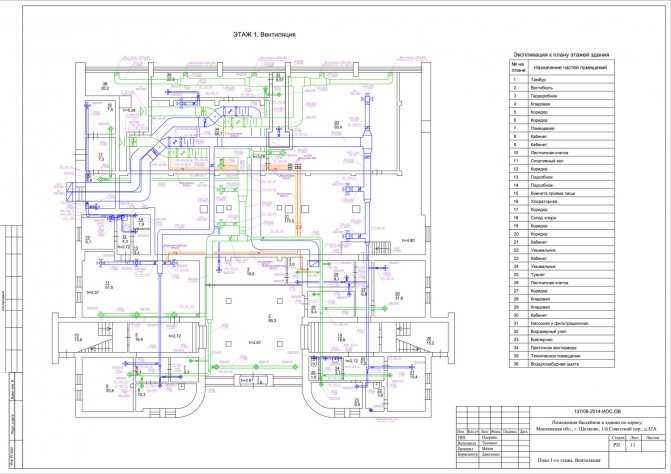Select table row 26 "Лестничная клетка"
Viewport: 671px width, 474px height.
click(561, 283)
